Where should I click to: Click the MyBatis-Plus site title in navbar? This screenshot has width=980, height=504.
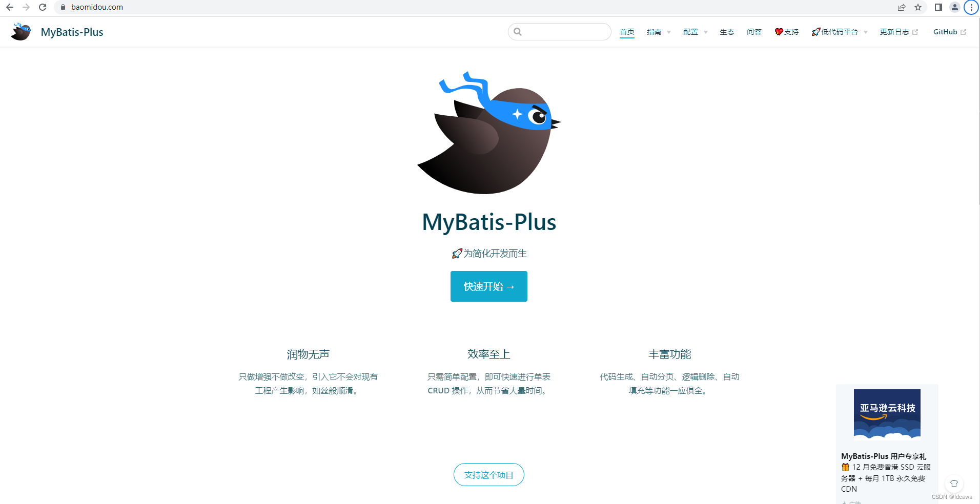pyautogui.click(x=72, y=32)
